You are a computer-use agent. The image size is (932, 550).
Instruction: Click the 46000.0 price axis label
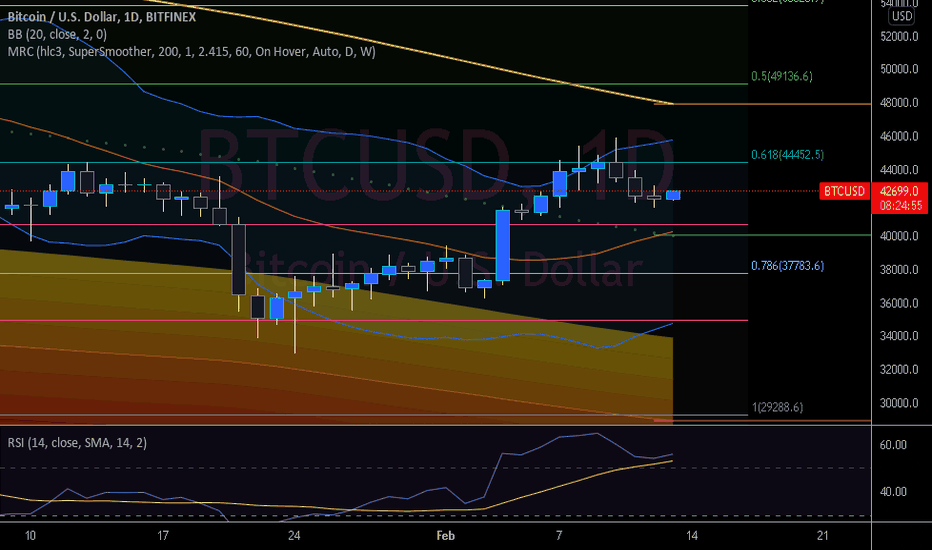point(899,136)
